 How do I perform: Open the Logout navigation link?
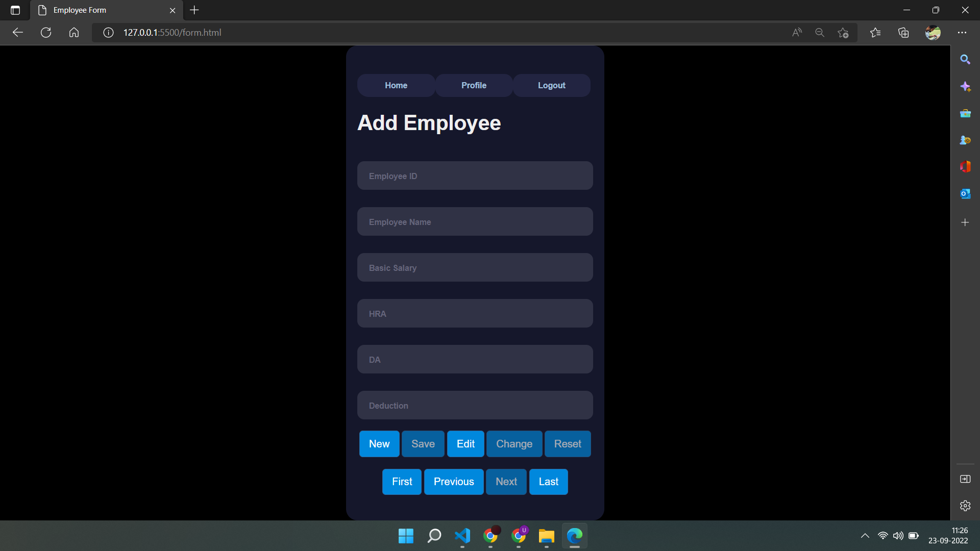[551, 85]
